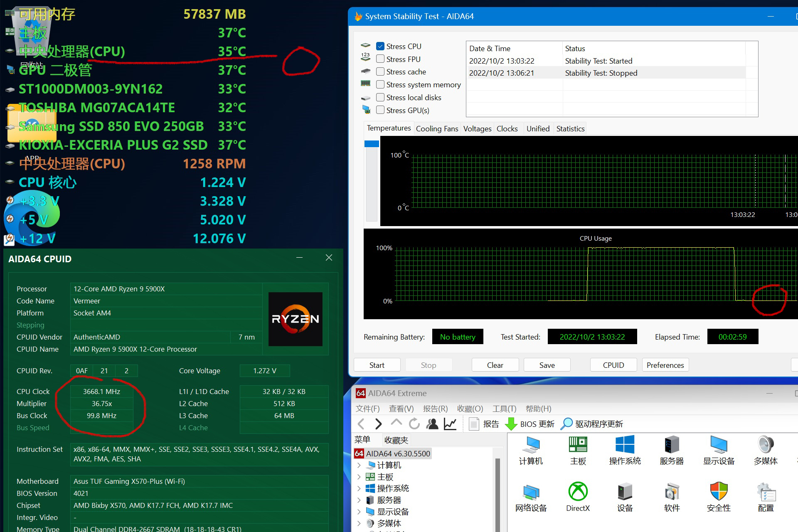The image size is (798, 532).
Task: Click the graph chart toolbar icon
Action: click(x=450, y=424)
